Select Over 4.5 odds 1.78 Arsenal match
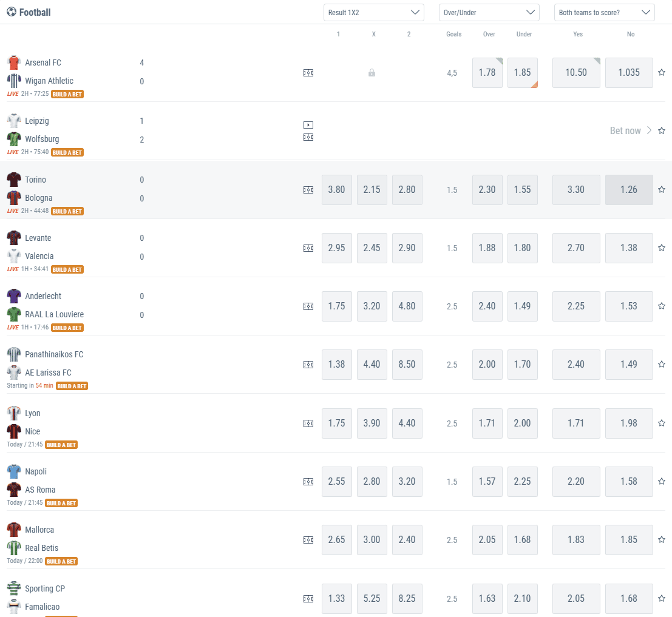Screen dimensions: 672x617 pos(487,73)
